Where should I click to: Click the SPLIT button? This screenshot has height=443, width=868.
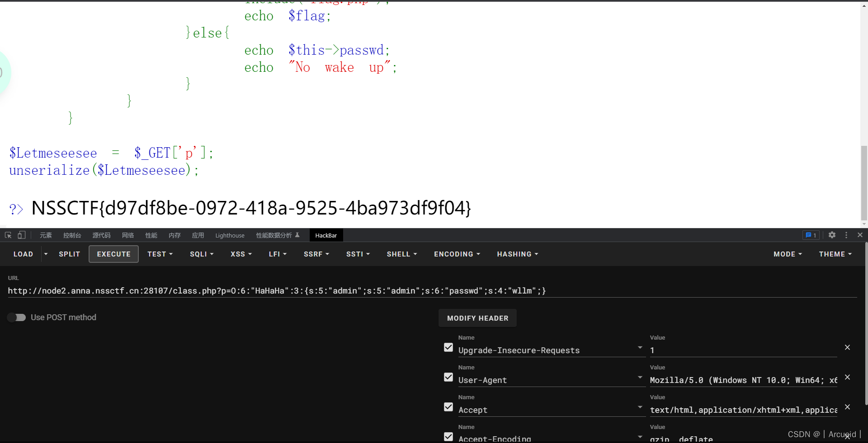tap(70, 254)
